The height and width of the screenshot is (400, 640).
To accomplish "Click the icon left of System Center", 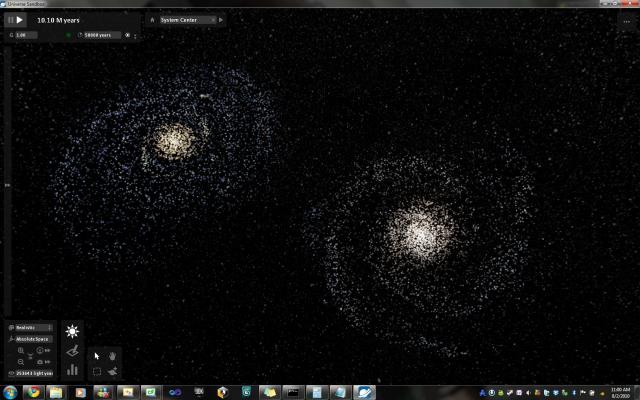I will (x=152, y=20).
